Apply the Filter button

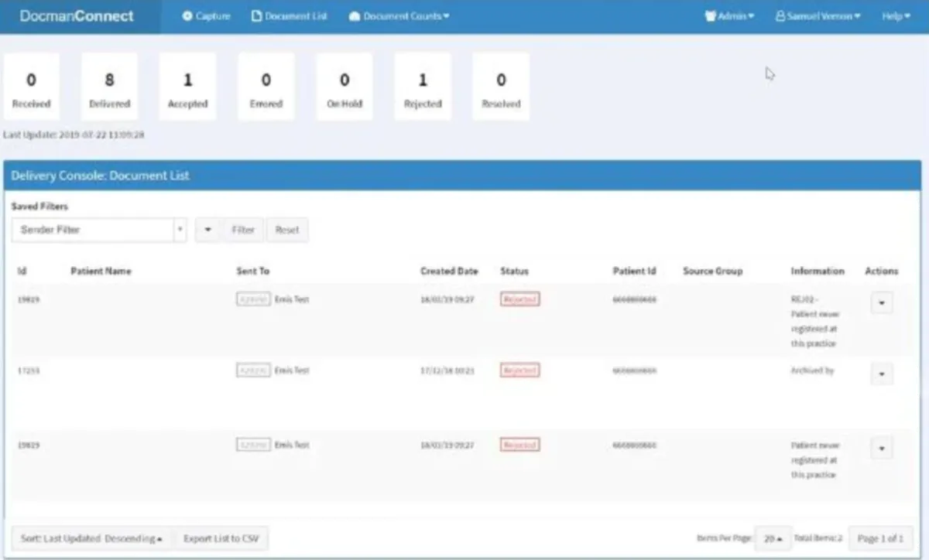[243, 230]
